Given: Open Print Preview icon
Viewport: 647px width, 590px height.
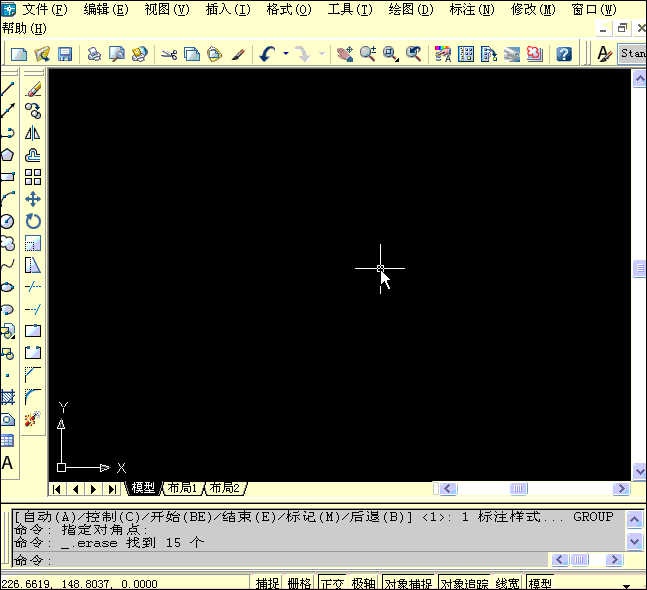Looking at the screenshot, I should click(x=117, y=54).
